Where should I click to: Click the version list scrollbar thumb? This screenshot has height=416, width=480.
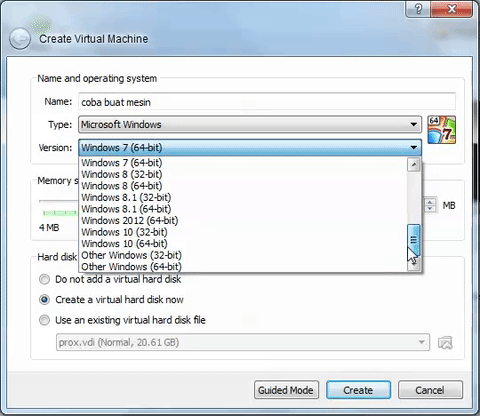[414, 240]
